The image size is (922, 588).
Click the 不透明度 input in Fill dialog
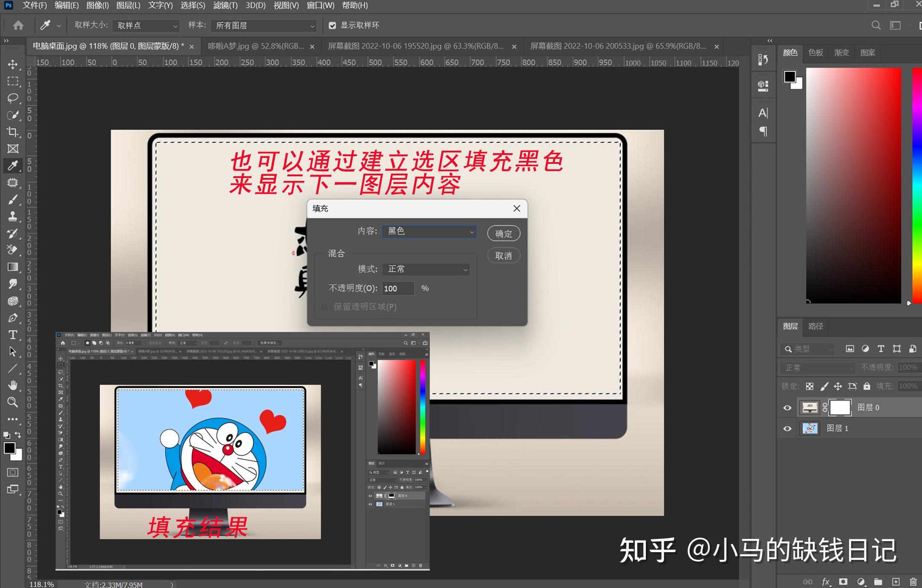click(x=398, y=288)
